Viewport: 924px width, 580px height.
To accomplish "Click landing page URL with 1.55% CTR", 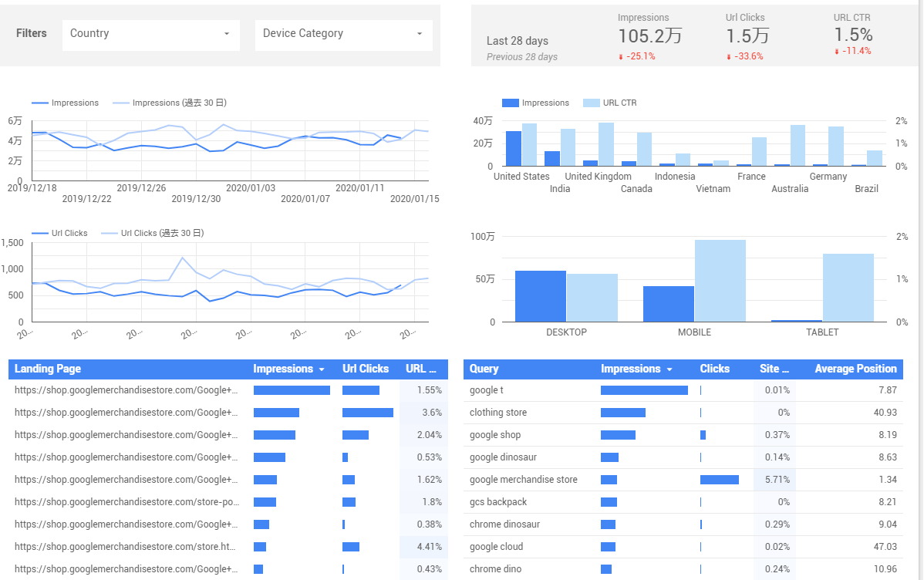I will click(x=126, y=390).
